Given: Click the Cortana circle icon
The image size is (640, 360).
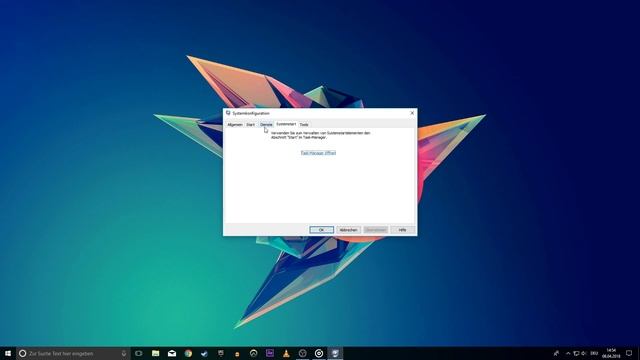Looking at the screenshot, I should click(x=22, y=353).
